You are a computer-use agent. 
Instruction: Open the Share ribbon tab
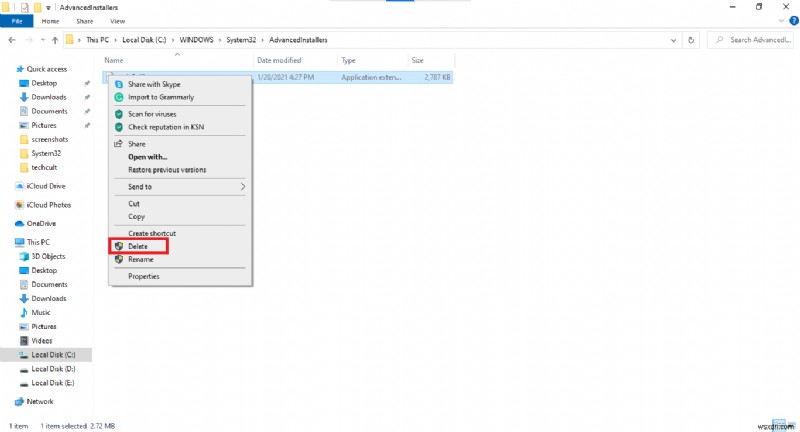[x=85, y=21]
